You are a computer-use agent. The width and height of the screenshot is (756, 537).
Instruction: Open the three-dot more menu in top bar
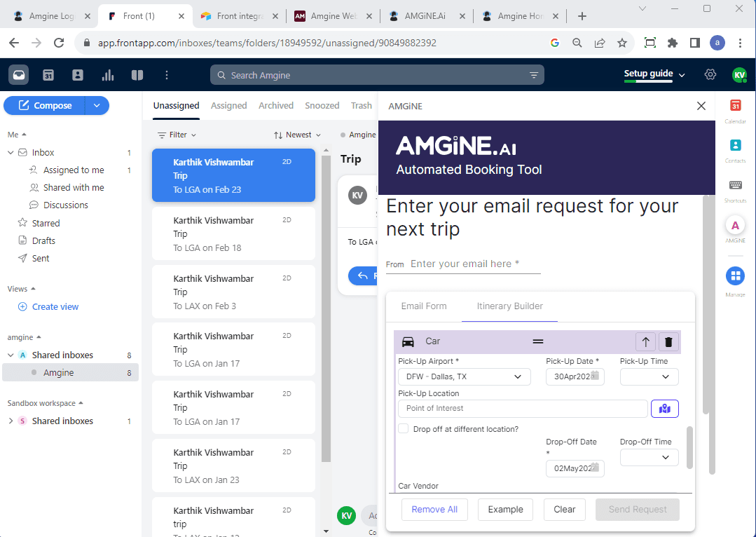coord(167,75)
